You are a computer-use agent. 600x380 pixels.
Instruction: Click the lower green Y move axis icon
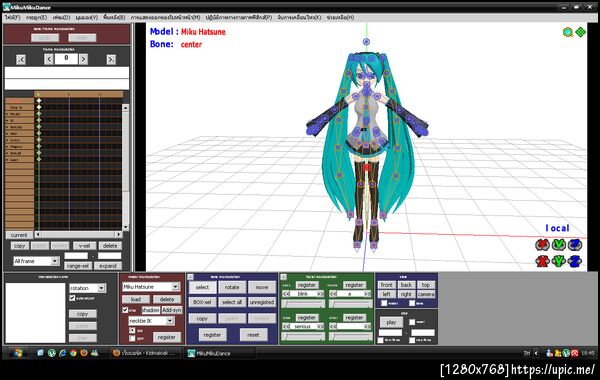coord(559,261)
